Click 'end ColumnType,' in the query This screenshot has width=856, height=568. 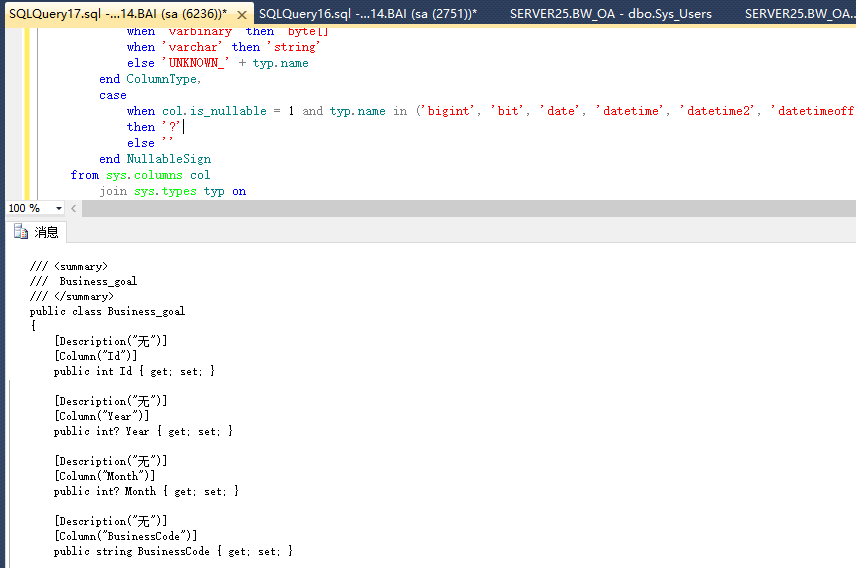coord(150,79)
